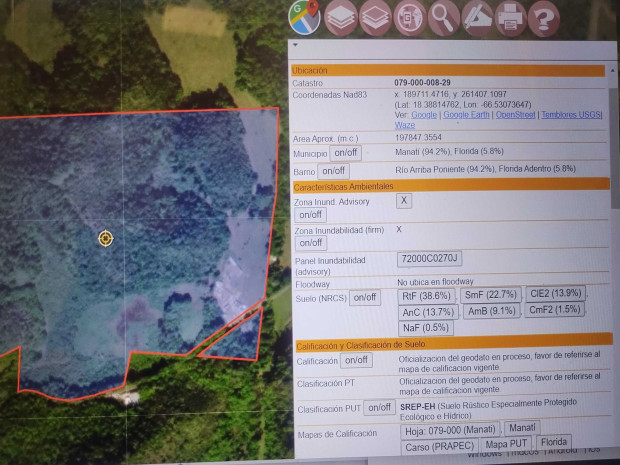Open the Google Maps icon in toolbar
The image size is (620, 465).
pyautogui.click(x=303, y=16)
